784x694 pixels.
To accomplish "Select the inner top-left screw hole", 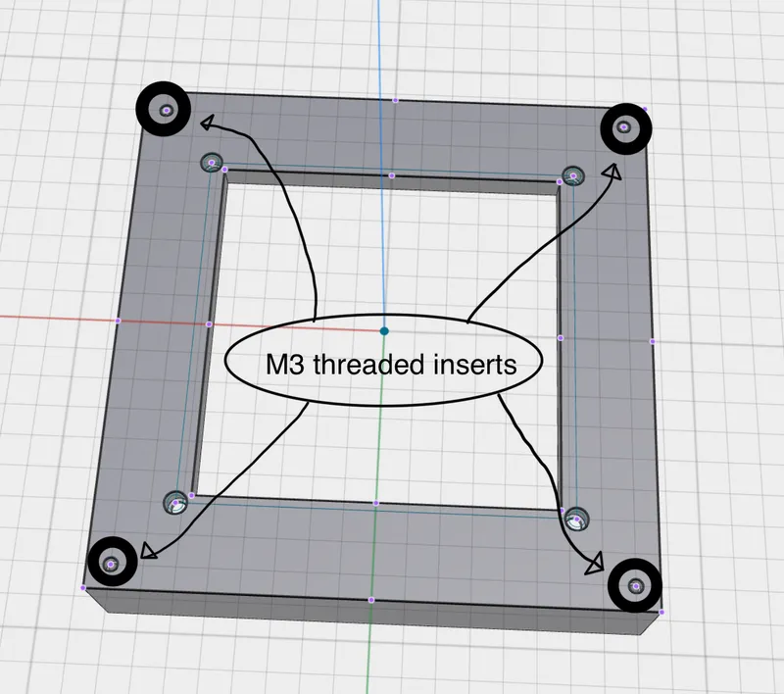I will (x=212, y=163).
